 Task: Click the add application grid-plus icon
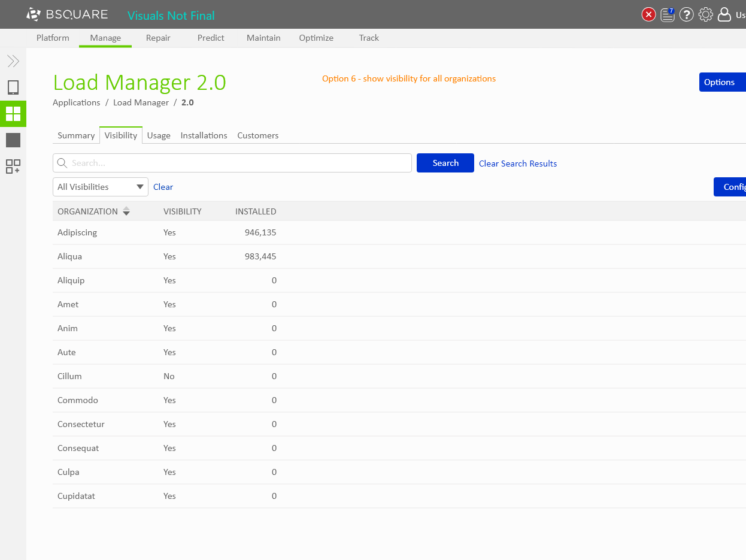click(x=13, y=167)
